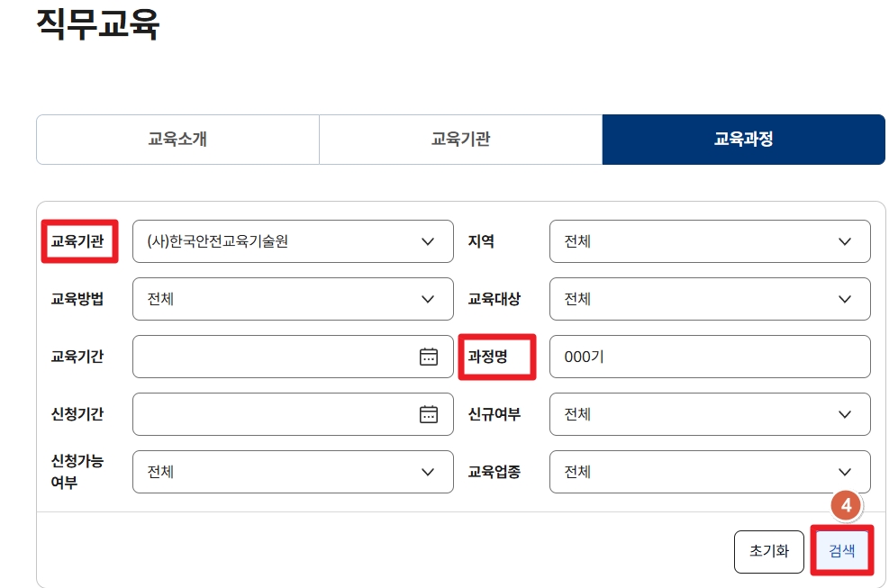Switch to the 교육기관 tab

460,140
